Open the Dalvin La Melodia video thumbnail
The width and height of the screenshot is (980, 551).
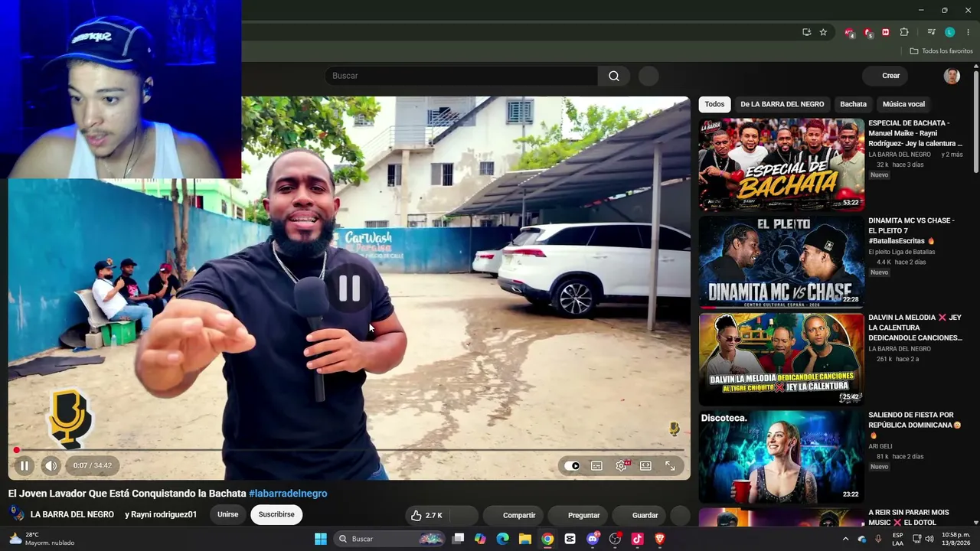click(781, 359)
